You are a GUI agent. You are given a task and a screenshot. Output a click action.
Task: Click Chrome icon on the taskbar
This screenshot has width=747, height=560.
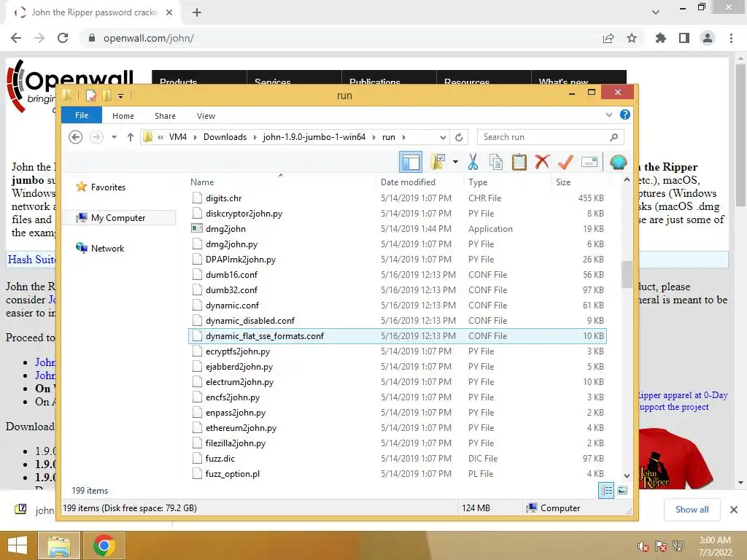tap(104, 545)
